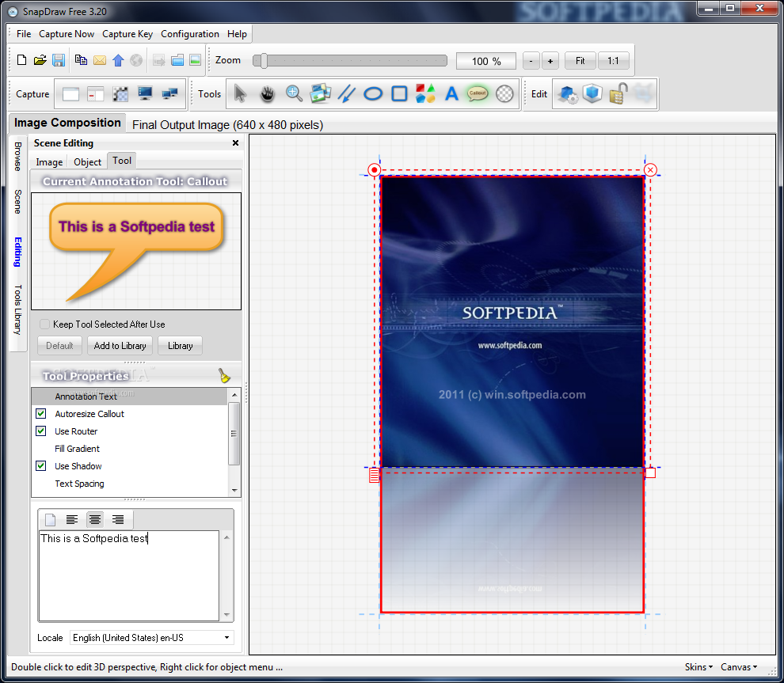Uncheck Use Router option
Viewport: 784px width, 683px height.
pyautogui.click(x=41, y=431)
